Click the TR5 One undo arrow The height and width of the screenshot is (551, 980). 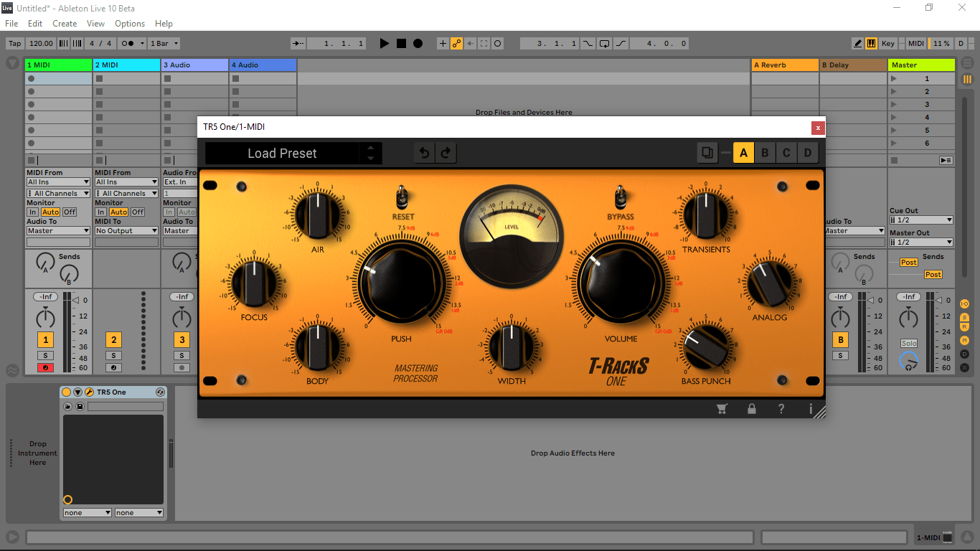pyautogui.click(x=424, y=153)
